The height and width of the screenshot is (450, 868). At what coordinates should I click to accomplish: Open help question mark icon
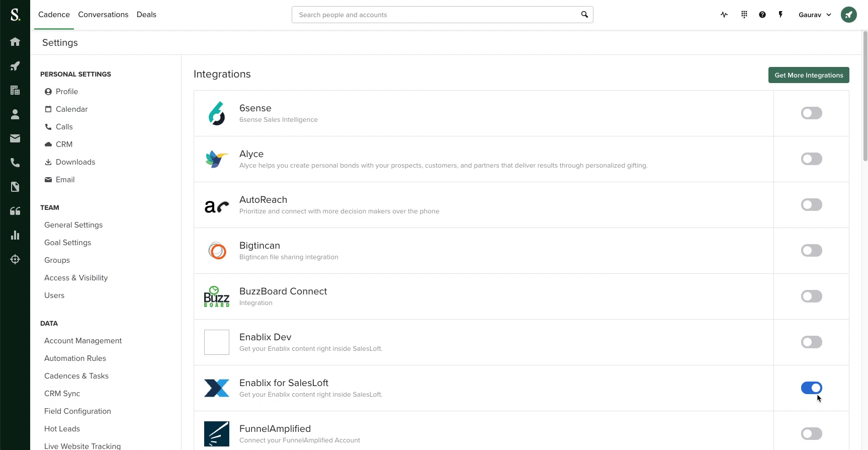762,15
